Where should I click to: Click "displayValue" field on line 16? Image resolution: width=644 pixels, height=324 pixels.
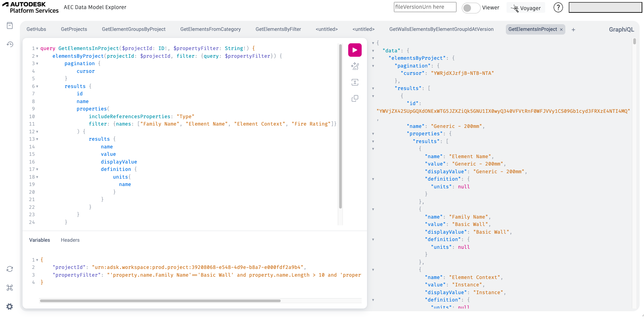[x=119, y=162]
